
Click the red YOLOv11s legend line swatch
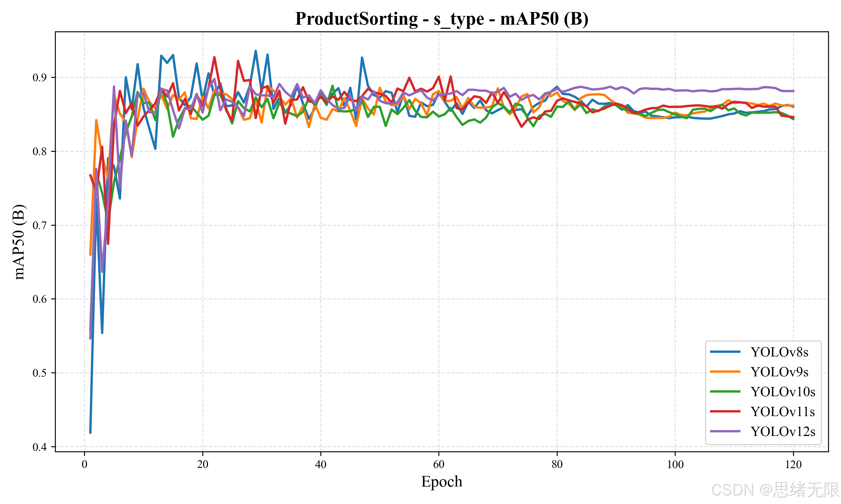(x=725, y=411)
